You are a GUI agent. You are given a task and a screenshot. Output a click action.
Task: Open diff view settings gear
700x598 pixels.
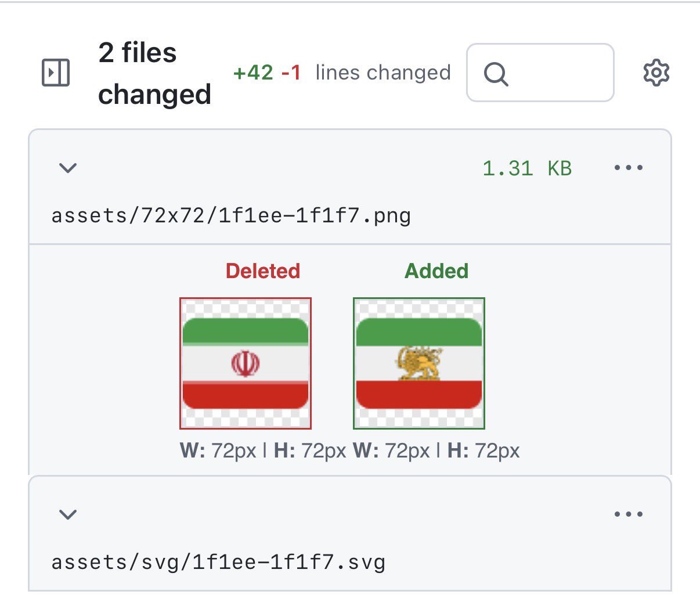tap(656, 73)
